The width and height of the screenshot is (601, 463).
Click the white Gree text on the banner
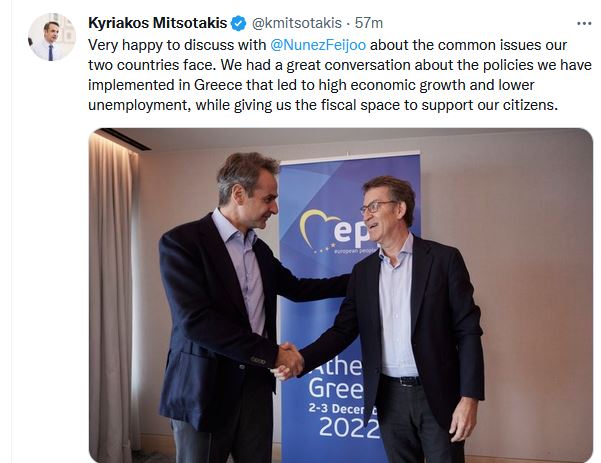[x=335, y=389]
